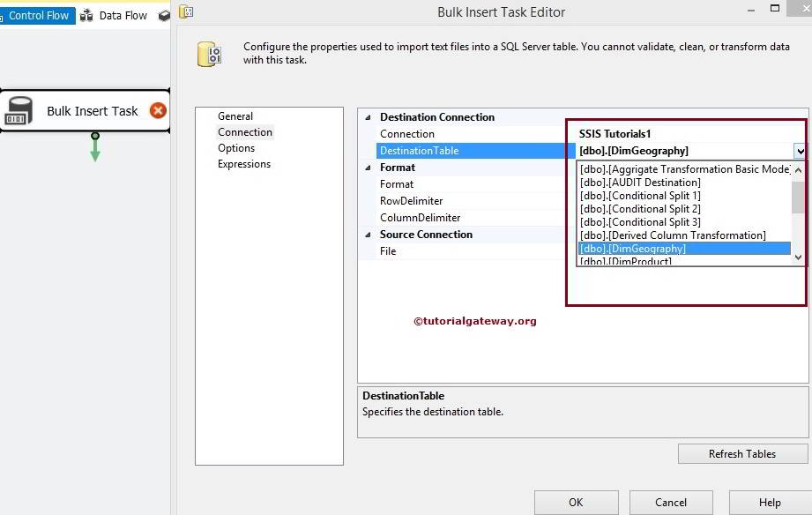Click the dark package icon beside Data Flow tab

[165, 14]
